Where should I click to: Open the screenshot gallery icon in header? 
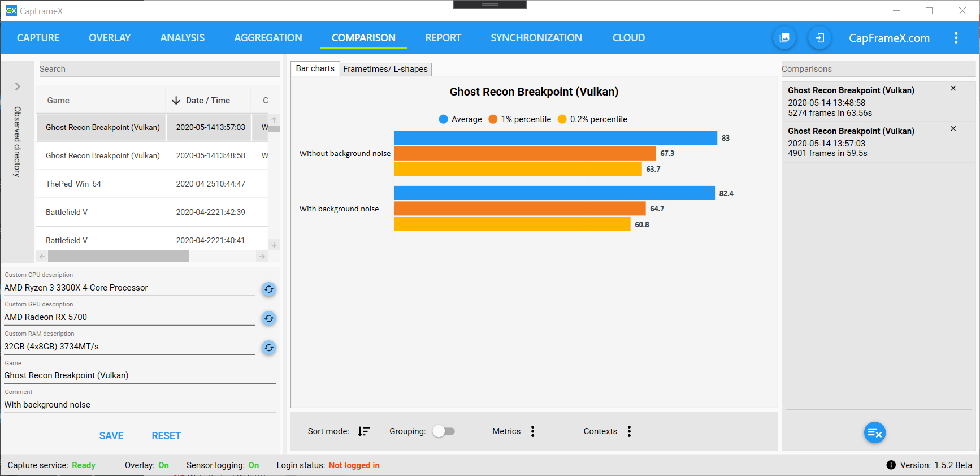click(x=784, y=38)
